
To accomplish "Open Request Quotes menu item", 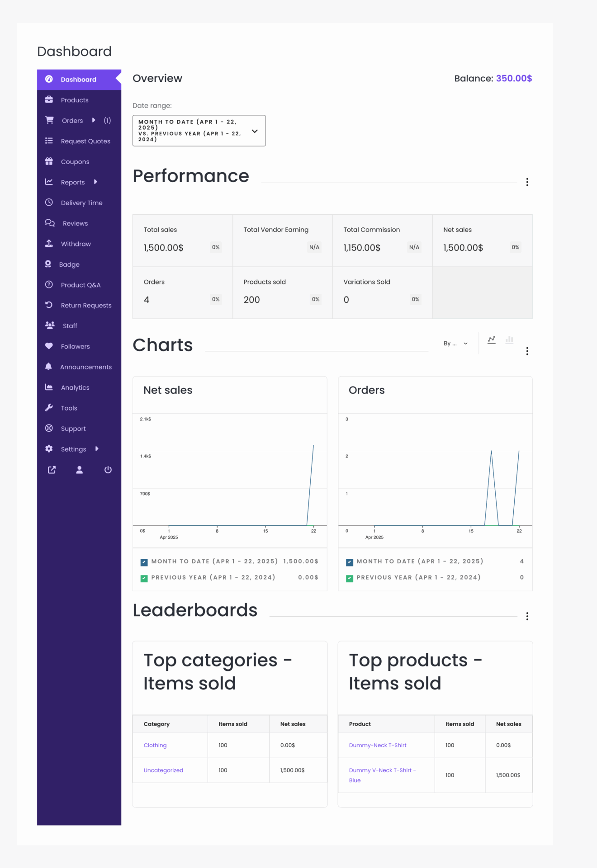I will [79, 141].
